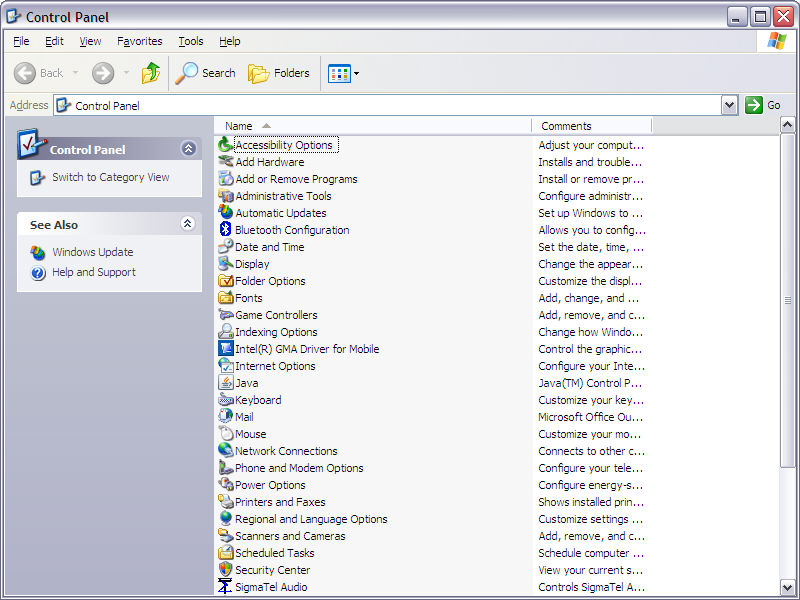Select the Regional and Language Options icon
The height and width of the screenshot is (600, 800).
coord(226,519)
